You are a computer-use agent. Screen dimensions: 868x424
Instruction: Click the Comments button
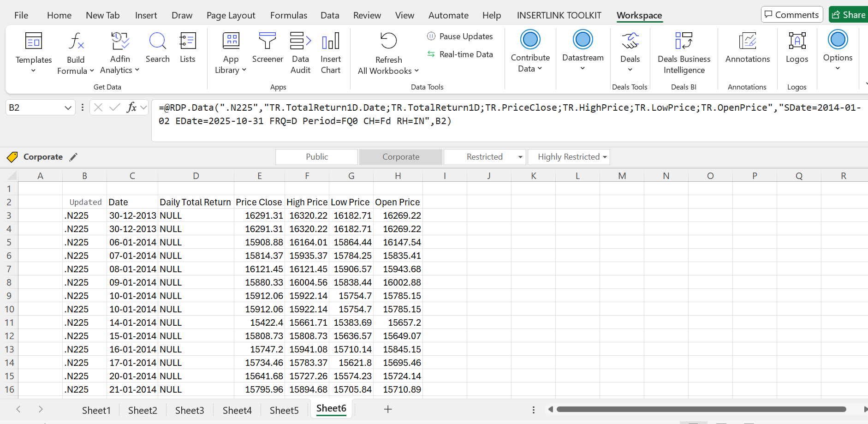click(792, 14)
